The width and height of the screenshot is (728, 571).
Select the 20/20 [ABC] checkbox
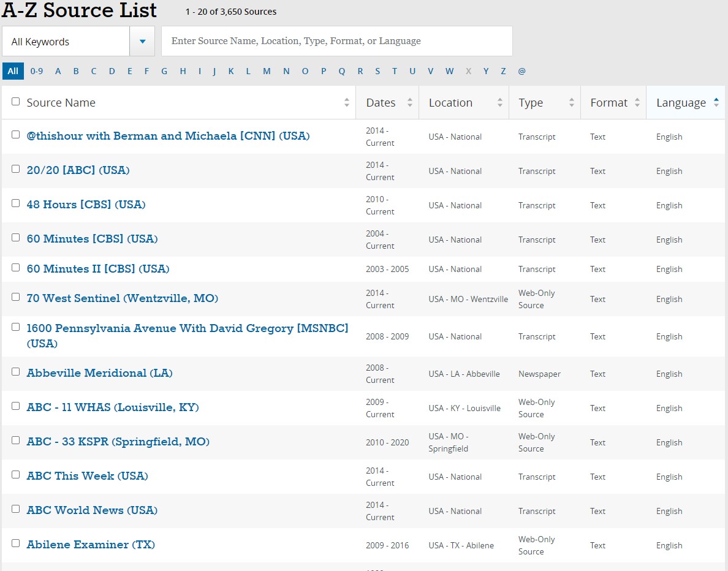click(16, 169)
